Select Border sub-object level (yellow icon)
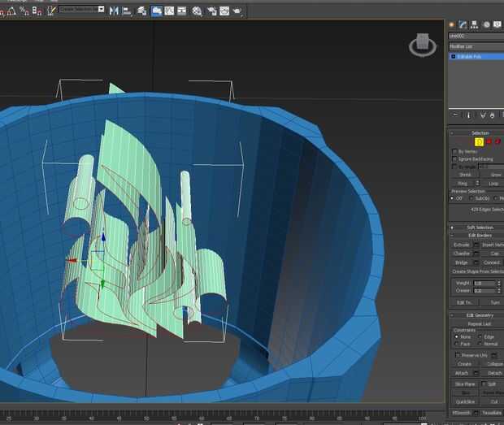 tap(480, 141)
